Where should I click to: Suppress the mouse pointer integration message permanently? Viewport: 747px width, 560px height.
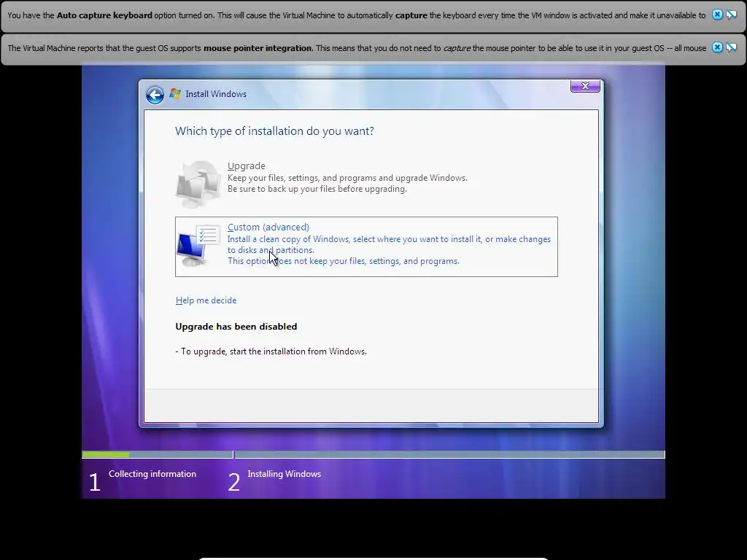pyautogui.click(x=731, y=47)
